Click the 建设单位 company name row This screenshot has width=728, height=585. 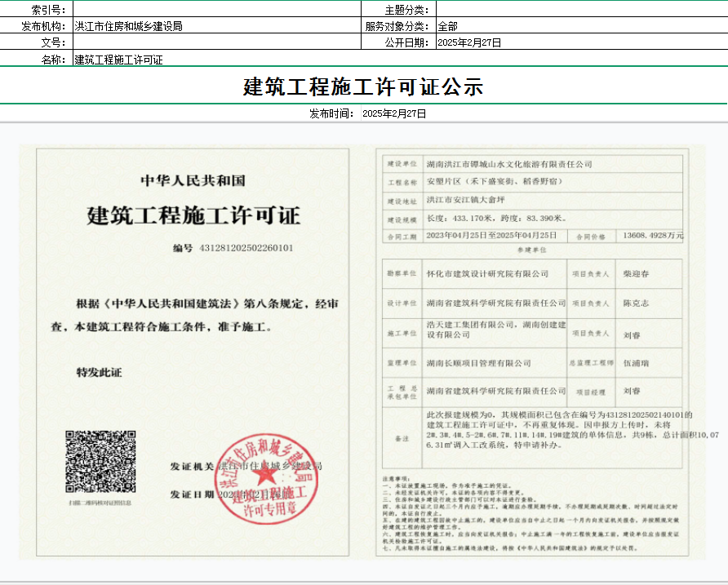coord(509,165)
